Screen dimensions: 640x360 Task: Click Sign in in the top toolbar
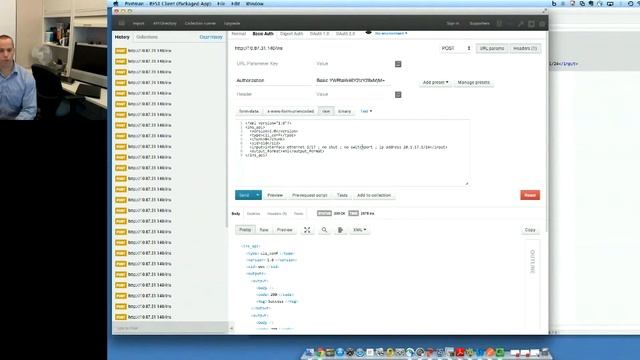(x=453, y=24)
